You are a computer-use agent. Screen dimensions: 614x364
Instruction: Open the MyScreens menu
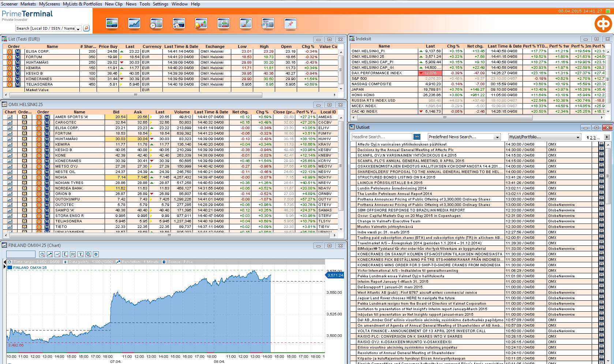[x=49, y=4]
